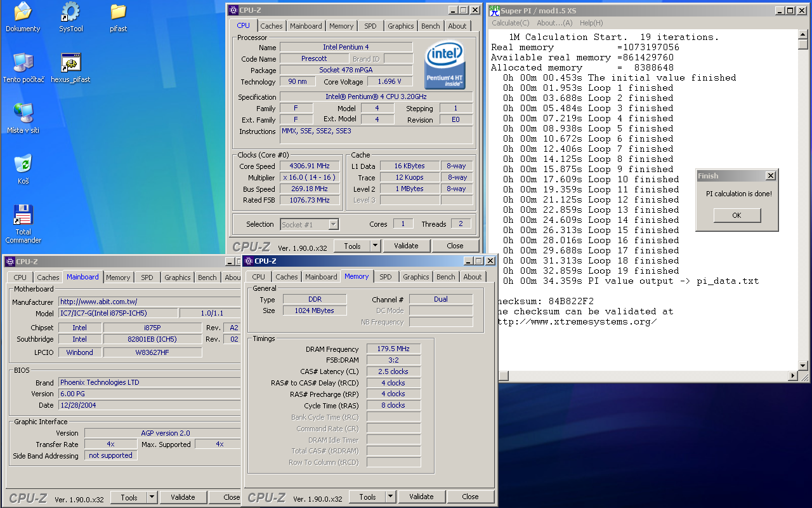Click the Multiplier x 16.0 value field

309,177
